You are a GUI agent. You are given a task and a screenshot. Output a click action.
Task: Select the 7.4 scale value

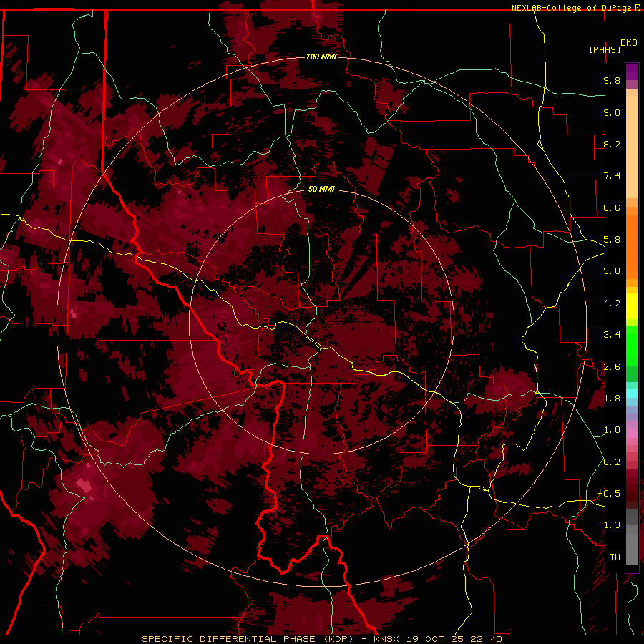click(x=612, y=176)
